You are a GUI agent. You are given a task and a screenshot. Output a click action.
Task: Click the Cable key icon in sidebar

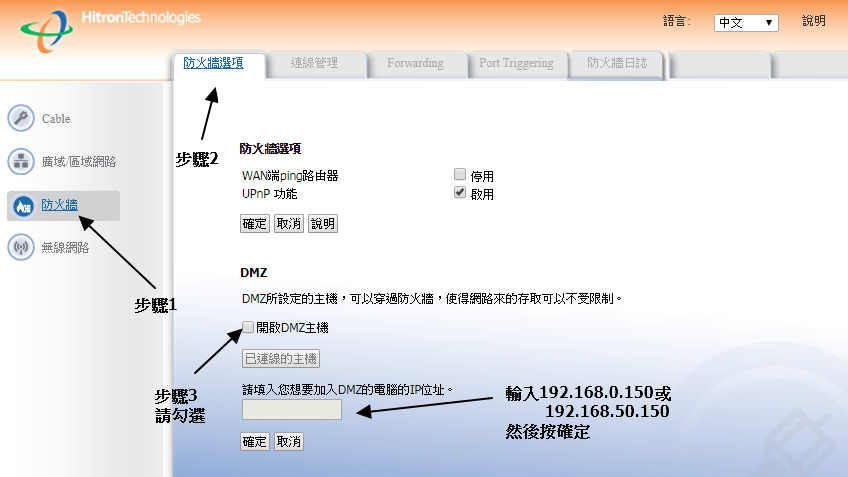click(21, 119)
